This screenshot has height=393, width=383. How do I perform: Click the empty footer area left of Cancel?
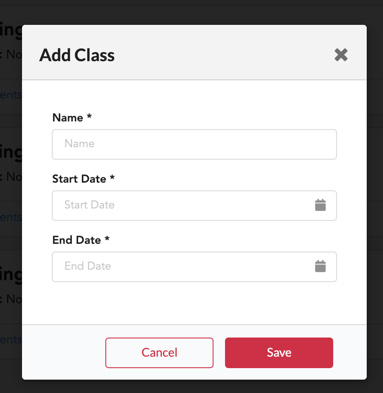click(63, 352)
